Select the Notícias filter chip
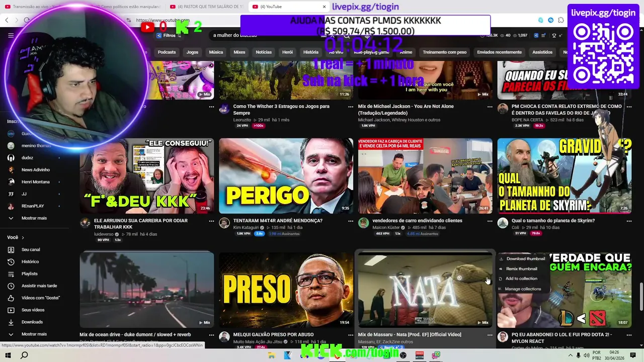 tap(264, 52)
